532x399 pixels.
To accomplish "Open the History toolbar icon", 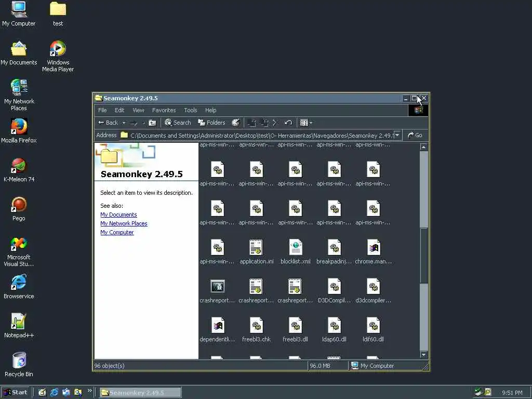I will [236, 123].
